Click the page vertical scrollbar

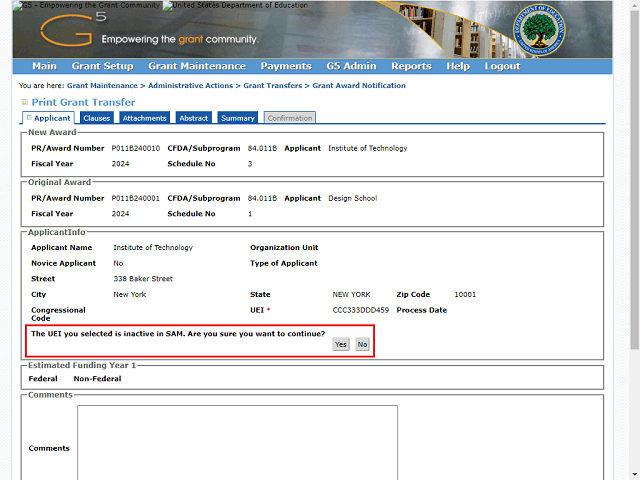point(635,180)
